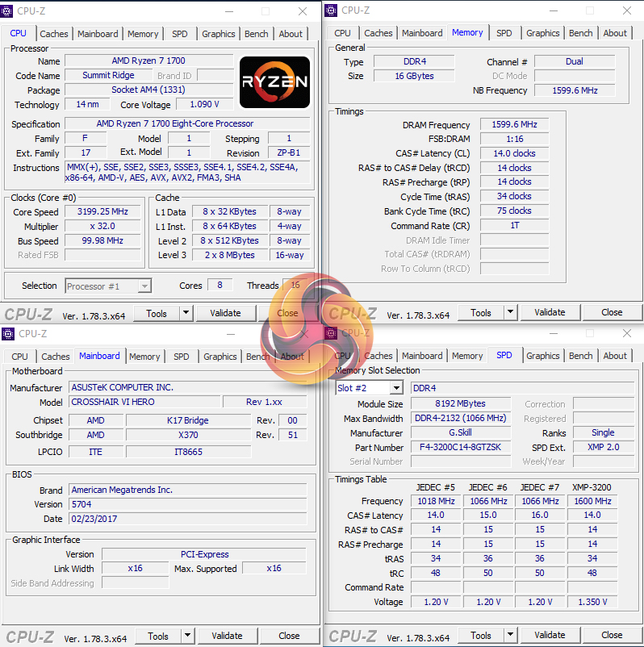This screenshot has height=647, width=644.
Task: Click the motherboard Model field CROSSHAIR VI HERO
Action: (x=144, y=402)
